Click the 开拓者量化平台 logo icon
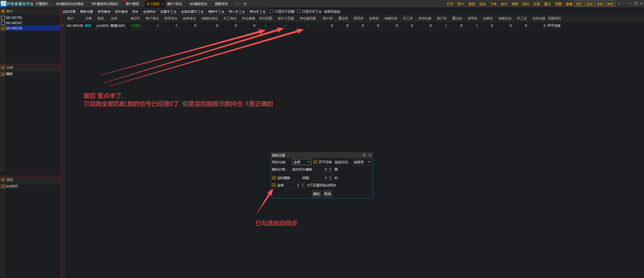The height and width of the screenshot is (278, 644). 3,4
